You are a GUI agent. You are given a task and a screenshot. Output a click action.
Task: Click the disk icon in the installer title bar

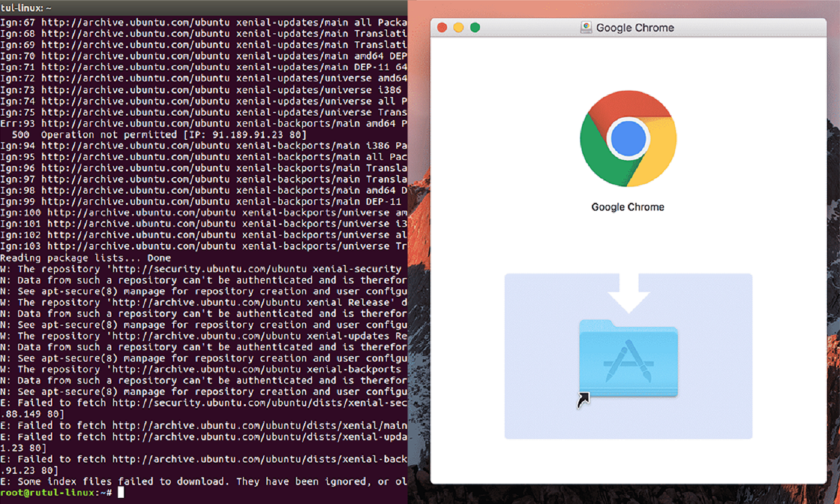click(x=586, y=28)
